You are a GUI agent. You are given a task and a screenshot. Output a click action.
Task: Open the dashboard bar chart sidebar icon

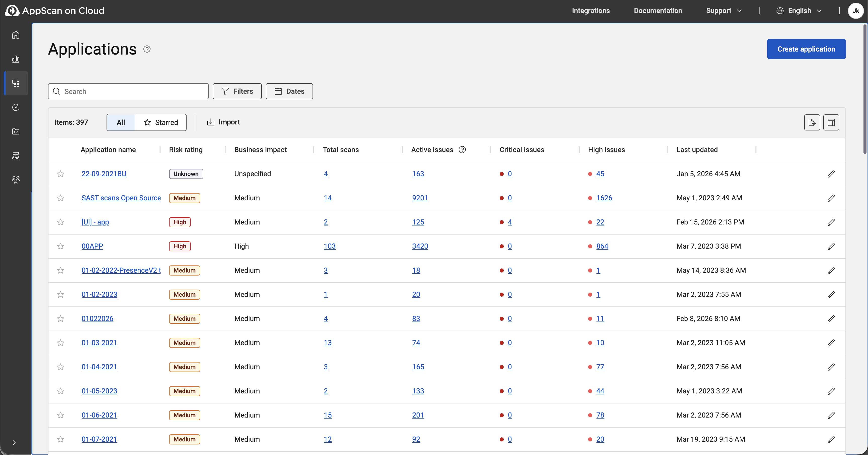[x=16, y=59]
